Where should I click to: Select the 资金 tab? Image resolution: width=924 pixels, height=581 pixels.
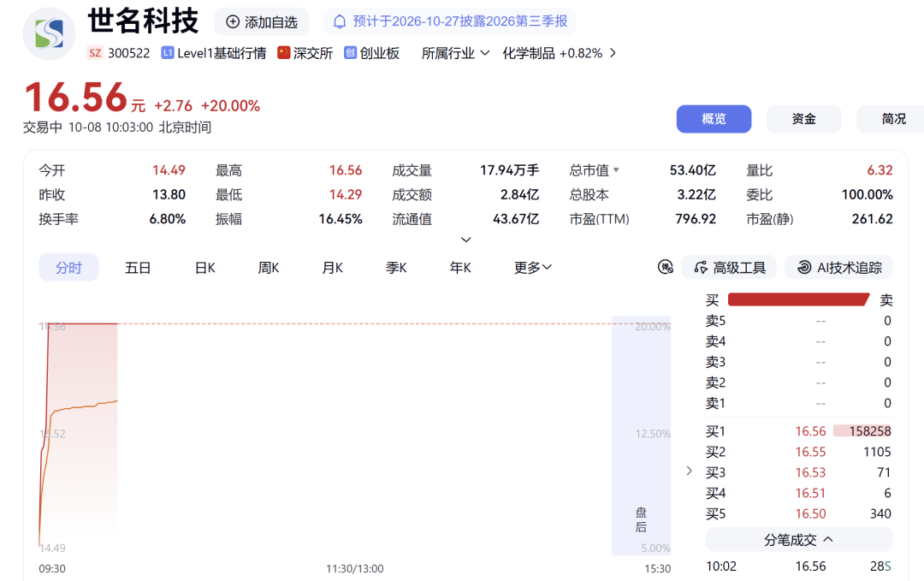(803, 119)
